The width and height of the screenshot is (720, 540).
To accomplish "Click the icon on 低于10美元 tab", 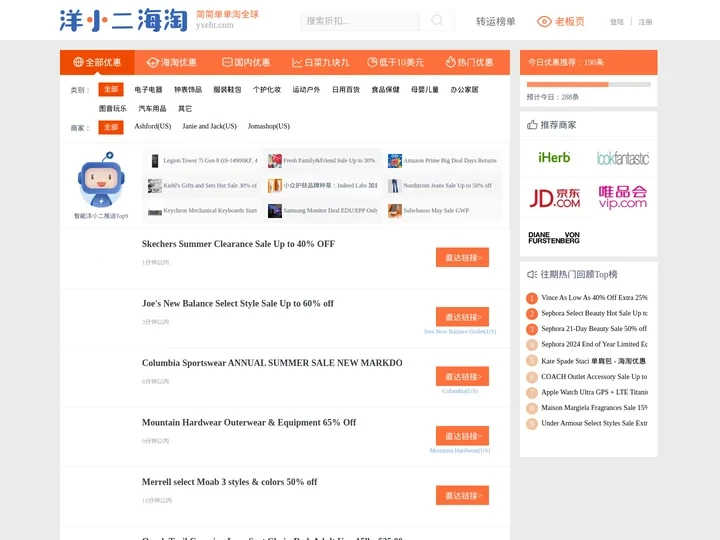I will (372, 62).
